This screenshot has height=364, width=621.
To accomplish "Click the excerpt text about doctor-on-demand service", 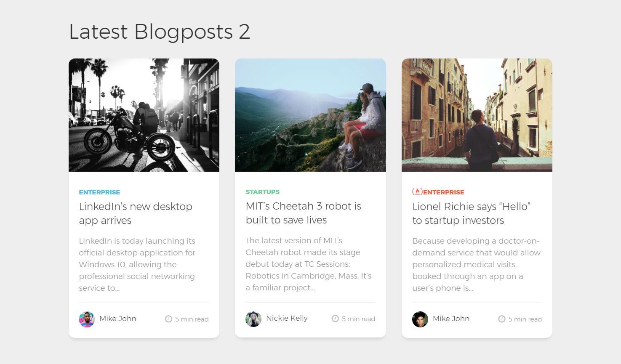I will click(x=476, y=264).
